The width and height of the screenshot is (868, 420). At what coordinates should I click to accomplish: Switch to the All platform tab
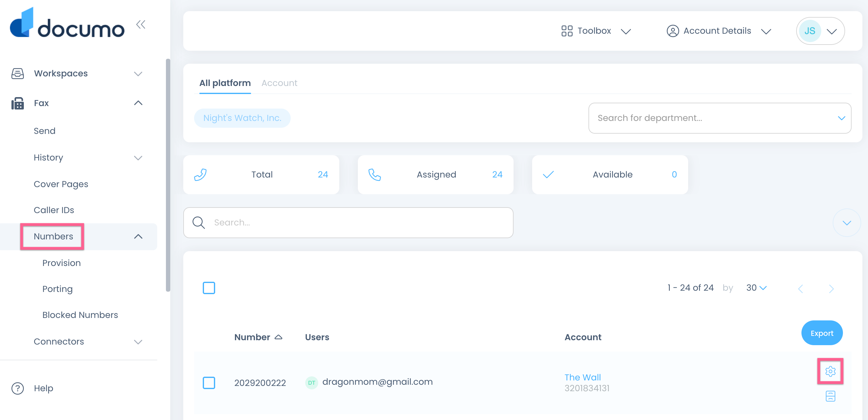coord(225,83)
